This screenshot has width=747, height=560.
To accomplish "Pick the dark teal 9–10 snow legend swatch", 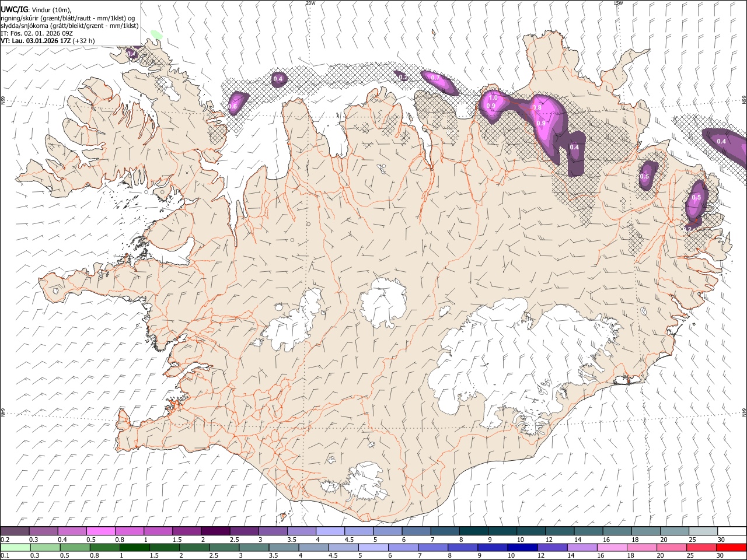I will click(502, 531).
